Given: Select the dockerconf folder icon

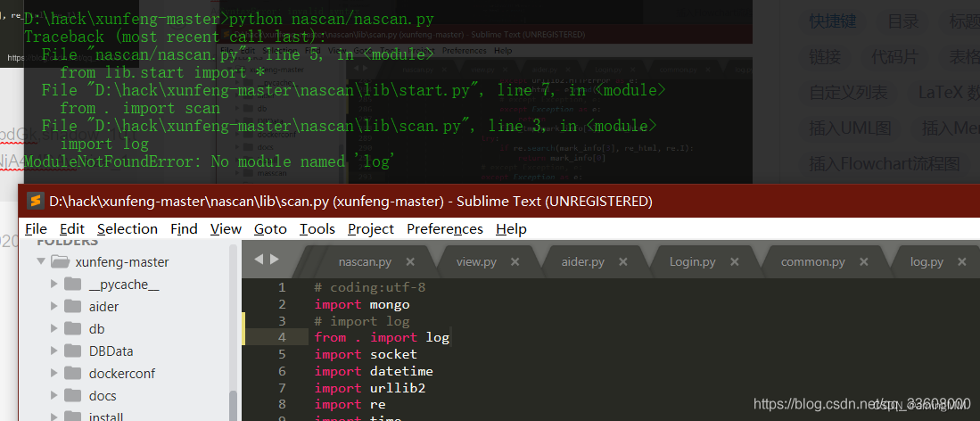Looking at the screenshot, I should [73, 374].
